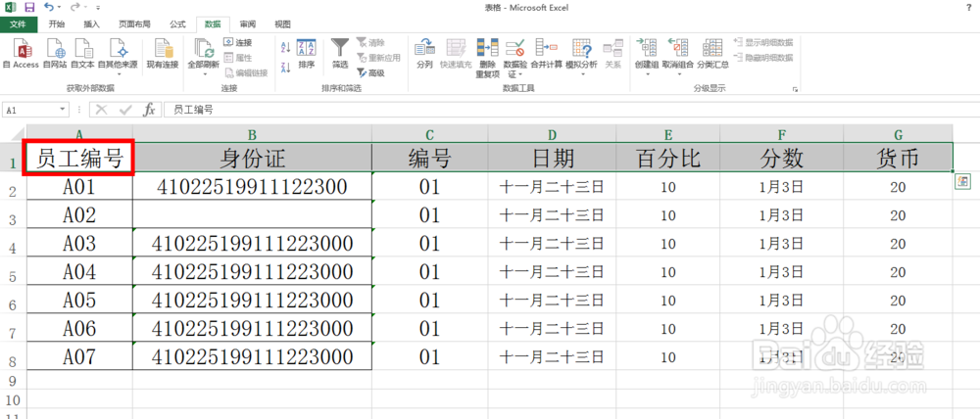Switch to the Insert (插入) tab
Viewport: 980px width, 419px height.
pyautogui.click(x=92, y=24)
